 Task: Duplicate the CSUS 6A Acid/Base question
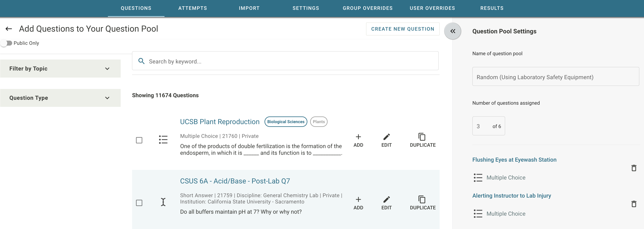(423, 203)
